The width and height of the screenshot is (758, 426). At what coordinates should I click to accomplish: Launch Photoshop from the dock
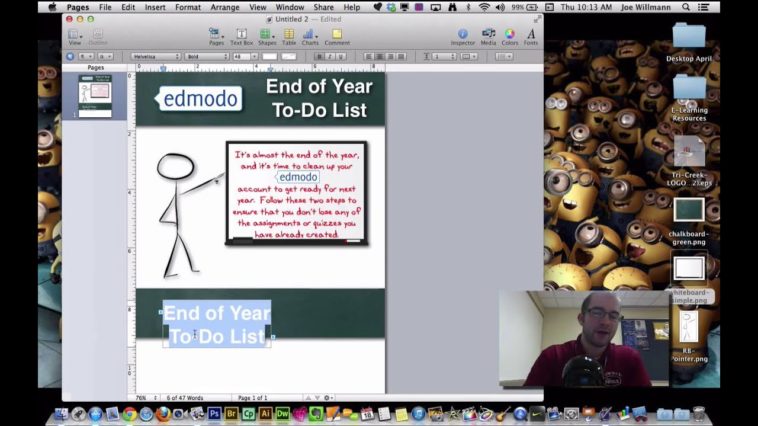(215, 414)
